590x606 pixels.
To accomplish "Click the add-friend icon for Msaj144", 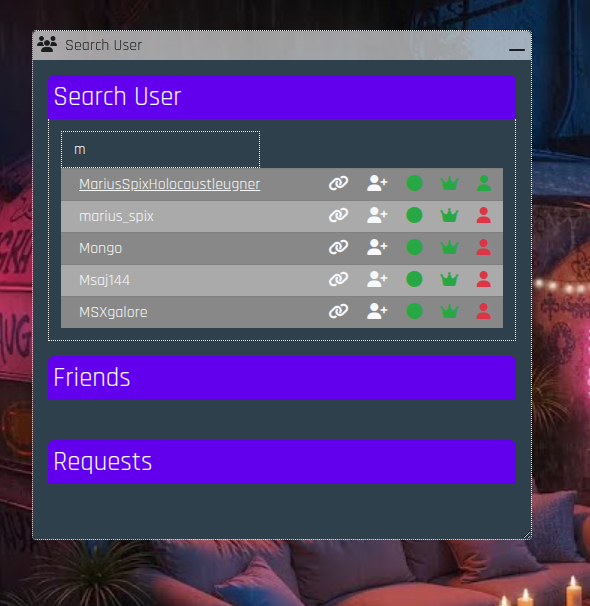I will [x=377, y=279].
